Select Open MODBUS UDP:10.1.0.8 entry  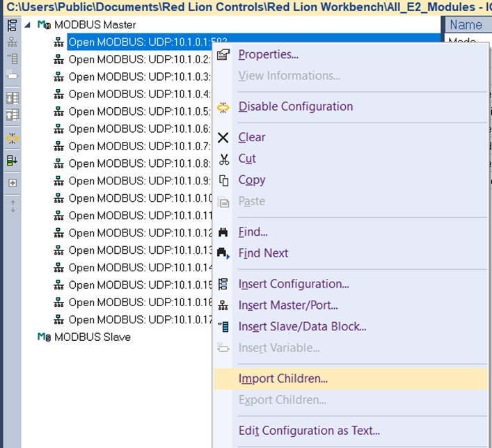[x=140, y=163]
